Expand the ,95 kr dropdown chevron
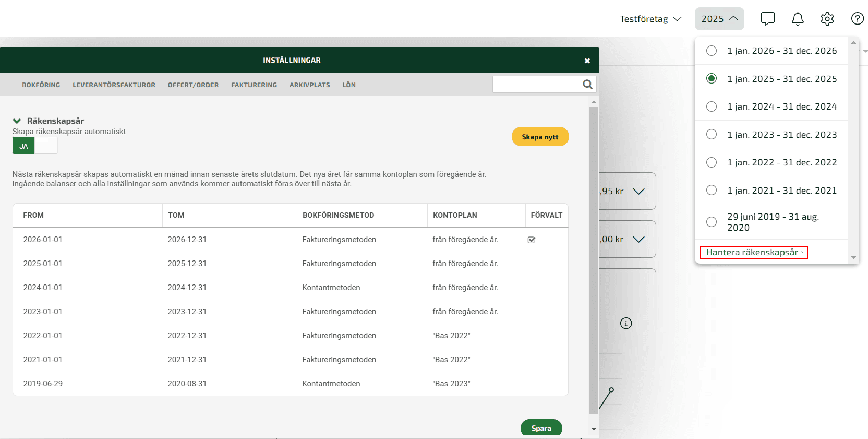 638,192
